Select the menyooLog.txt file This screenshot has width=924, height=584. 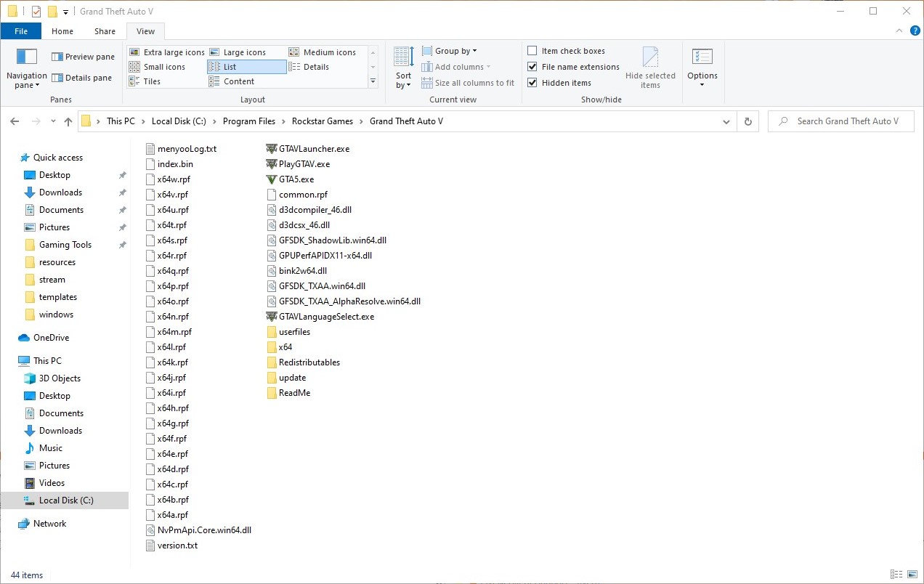click(x=181, y=148)
